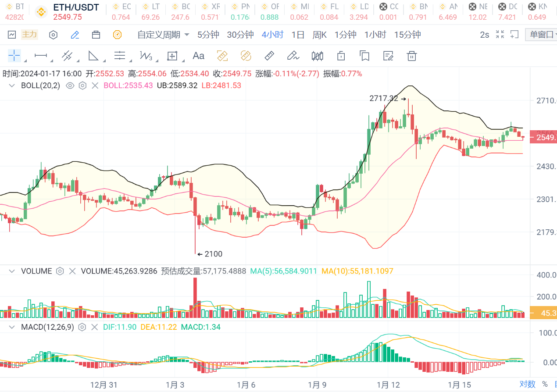Viewport: 557px width, 392px height.
Task: Switch to 1分钟 timeframe
Action: tap(345, 35)
